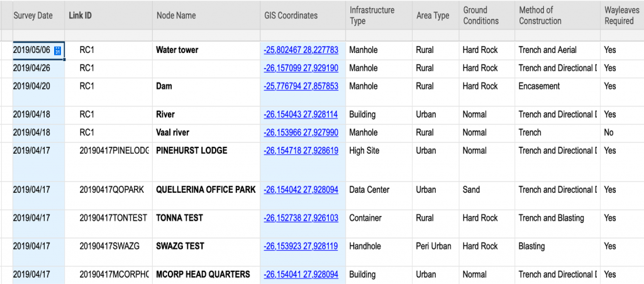Select the Data Center infrastructure cell
Image resolution: width=644 pixels, height=284 pixels.
369,190
